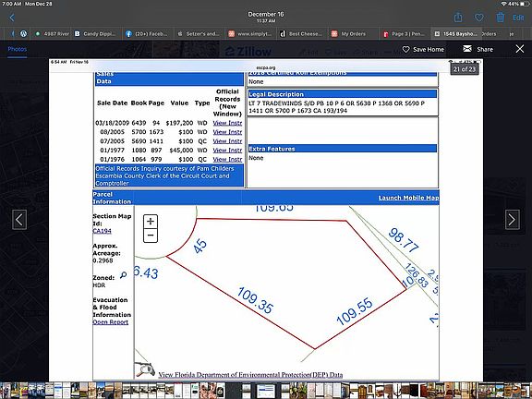The height and width of the screenshot is (399, 532).
Task: Close the photo viewer with X
Action: pyautogui.click(x=519, y=49)
